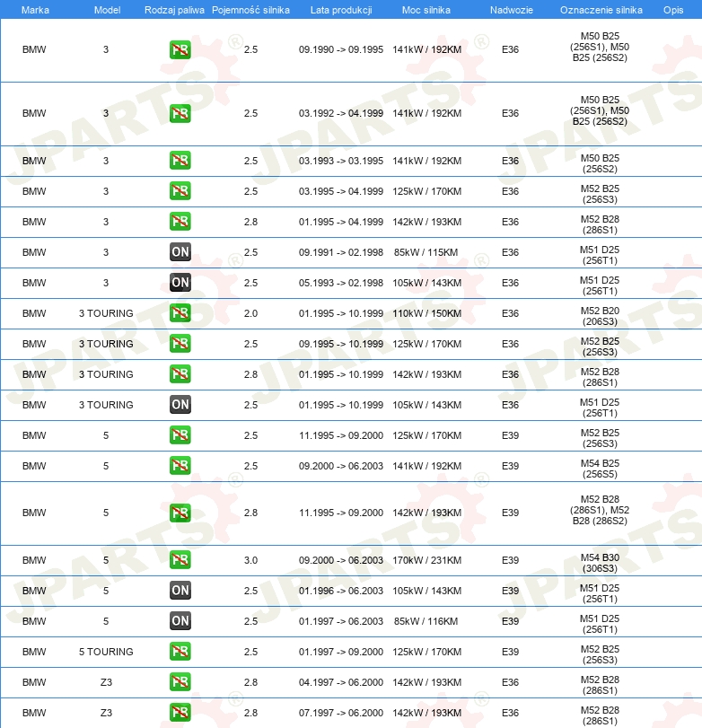Click the engine code M54 B25 (256S5)
Screen dimensions: 702x728
click(x=600, y=469)
